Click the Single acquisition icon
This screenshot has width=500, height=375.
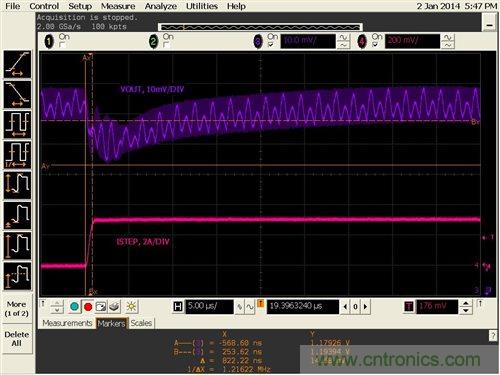101,307
